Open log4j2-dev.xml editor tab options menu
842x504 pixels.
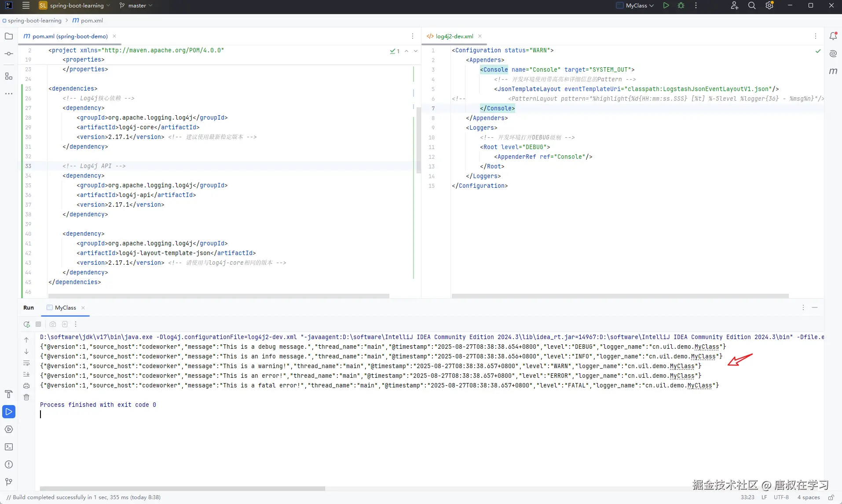pos(816,36)
